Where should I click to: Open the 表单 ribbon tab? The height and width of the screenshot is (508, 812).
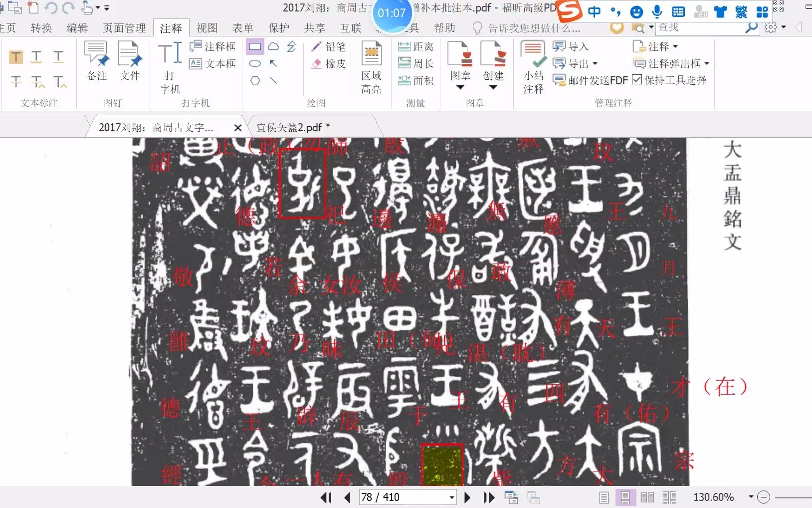click(x=243, y=28)
